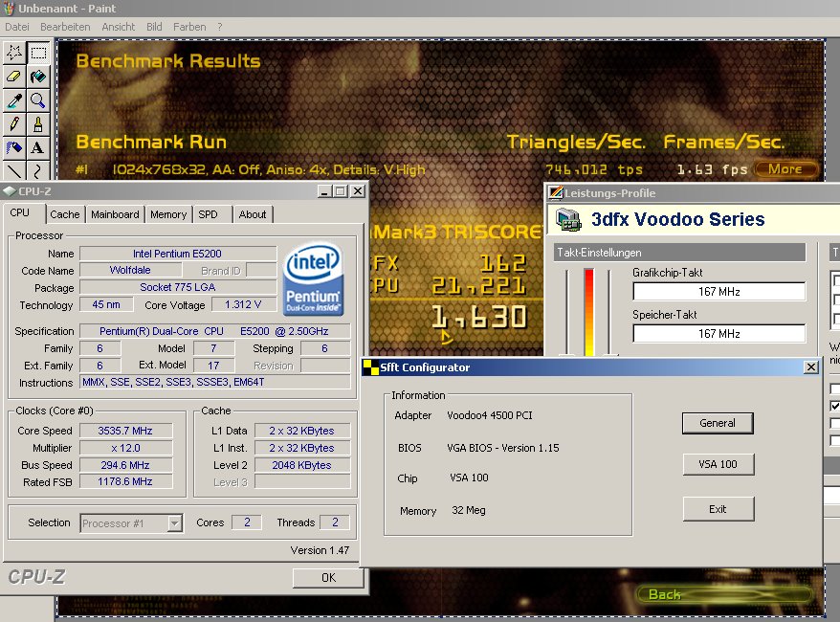Click the red-yellow gradient clock slider bar
The height and width of the screenshot is (622, 840).
click(x=589, y=312)
